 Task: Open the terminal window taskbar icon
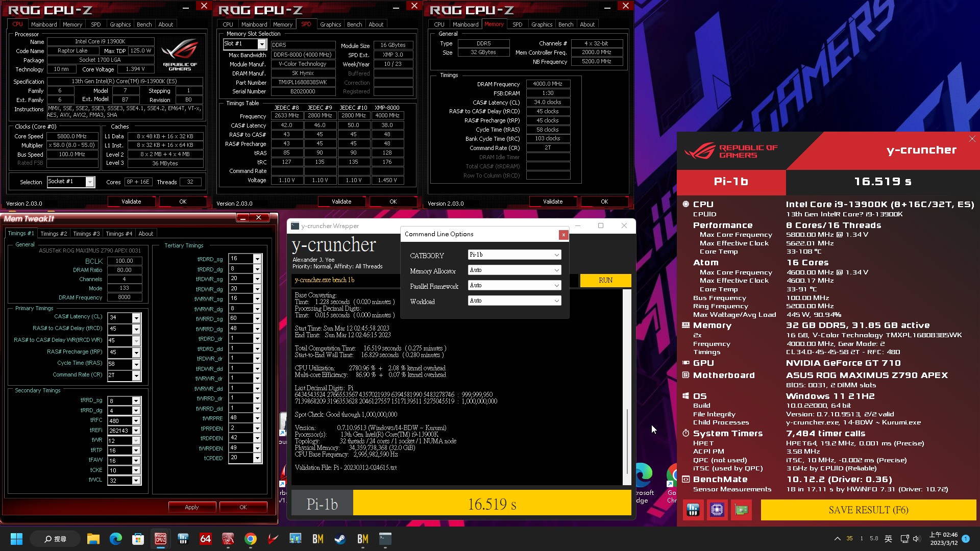385,539
